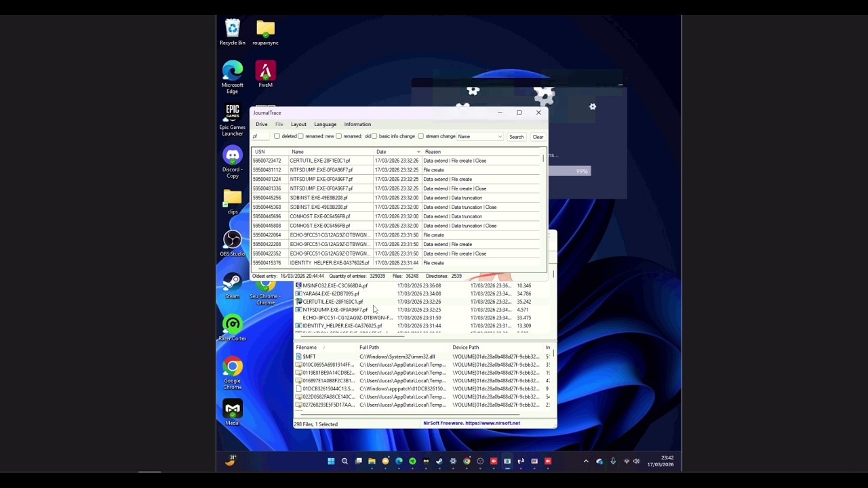The height and width of the screenshot is (488, 868).
Task: Open Steam desktop shortcut
Action: coord(233,285)
